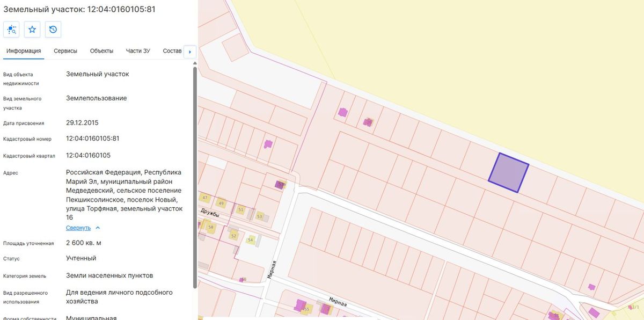Click the 'Вид разрешенного использования' label

point(25,297)
